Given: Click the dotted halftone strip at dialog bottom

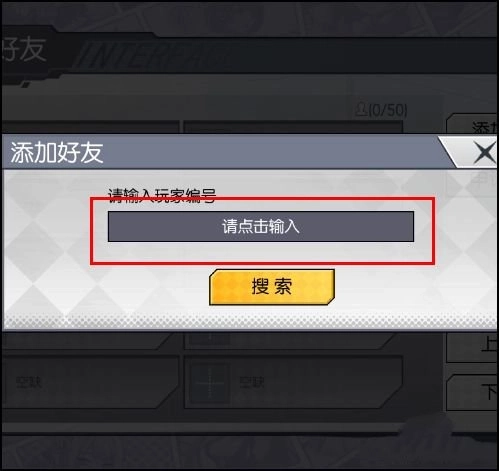Looking at the screenshot, I should [250, 321].
